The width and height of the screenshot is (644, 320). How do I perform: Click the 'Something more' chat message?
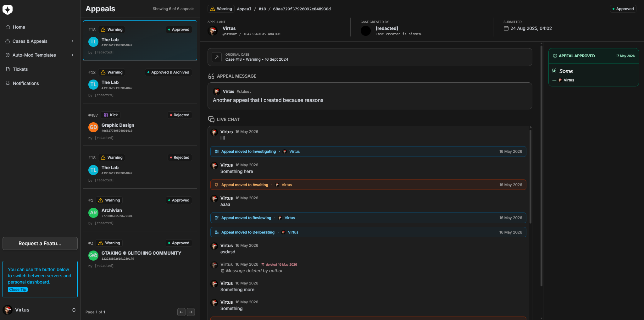[237, 290]
